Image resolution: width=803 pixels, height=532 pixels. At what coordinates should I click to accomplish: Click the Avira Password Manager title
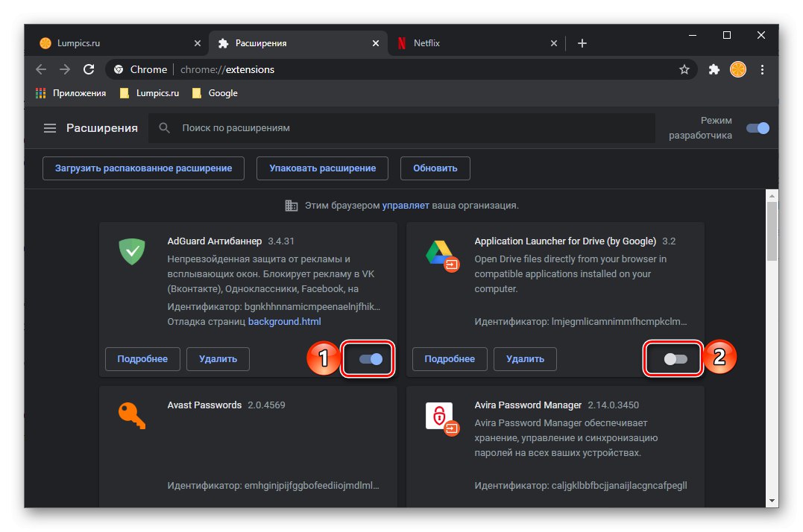[x=528, y=405]
